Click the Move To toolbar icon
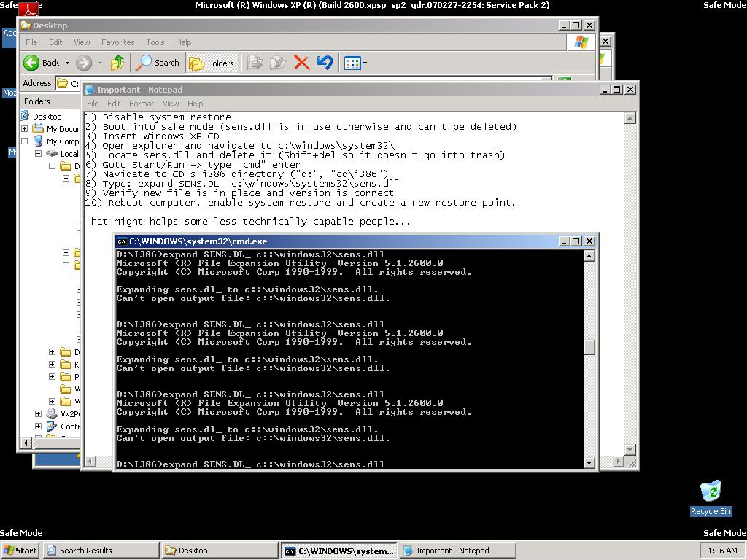The height and width of the screenshot is (560, 747). 255,63
